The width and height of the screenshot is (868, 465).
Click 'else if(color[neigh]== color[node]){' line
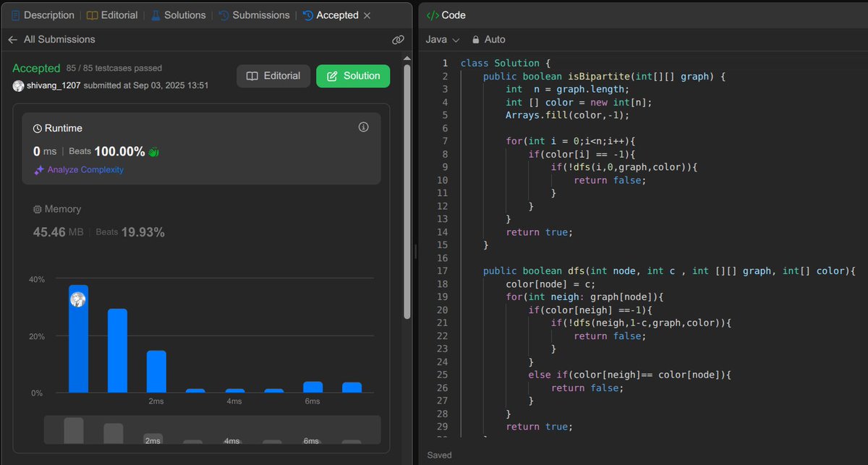point(631,375)
